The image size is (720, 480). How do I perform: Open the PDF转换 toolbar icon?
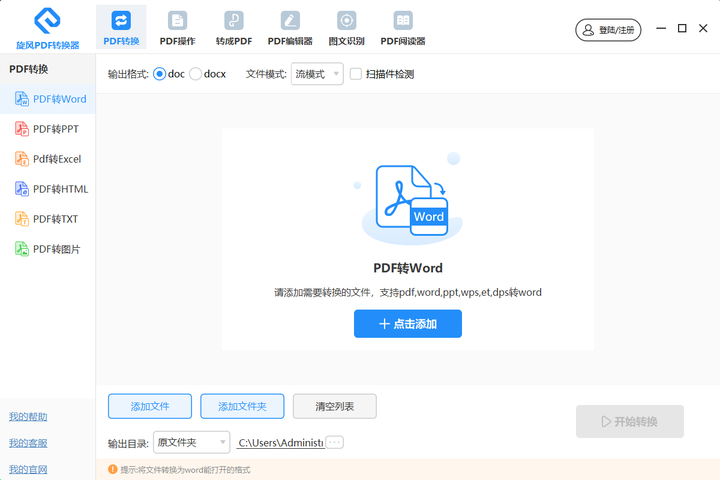click(x=121, y=21)
